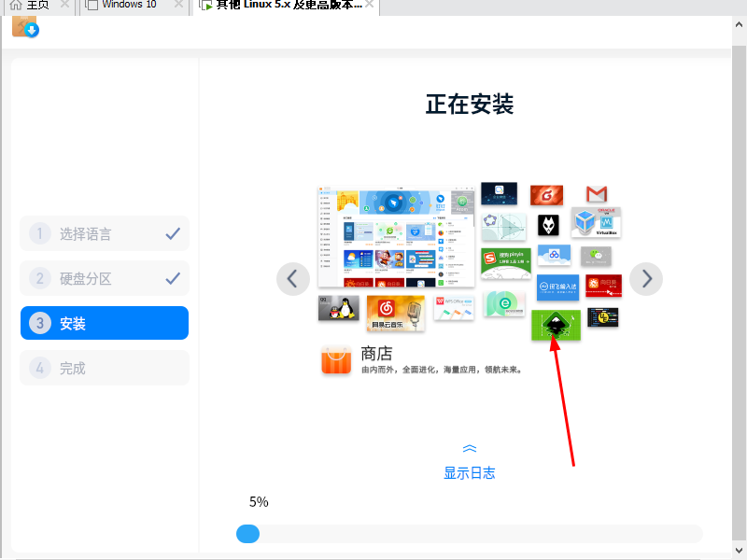
Task: Click the QQ penguin thumbnail
Action: pos(339,308)
